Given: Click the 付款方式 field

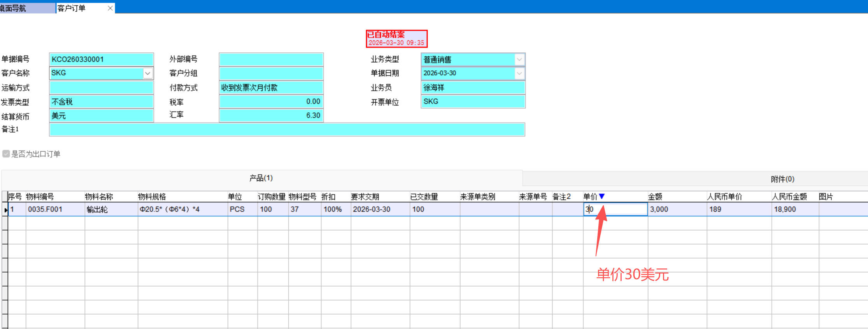Looking at the screenshot, I should click(271, 87).
